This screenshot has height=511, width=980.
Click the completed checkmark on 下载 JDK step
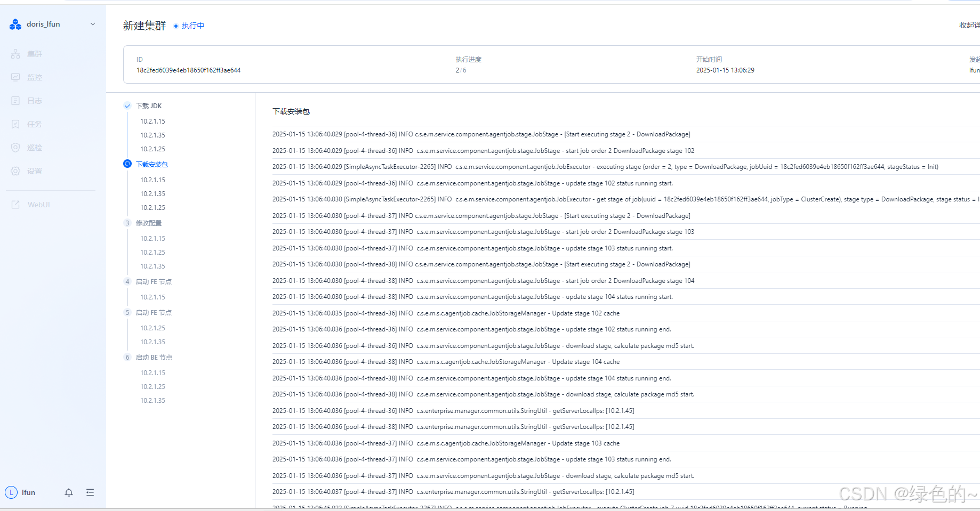tap(127, 106)
